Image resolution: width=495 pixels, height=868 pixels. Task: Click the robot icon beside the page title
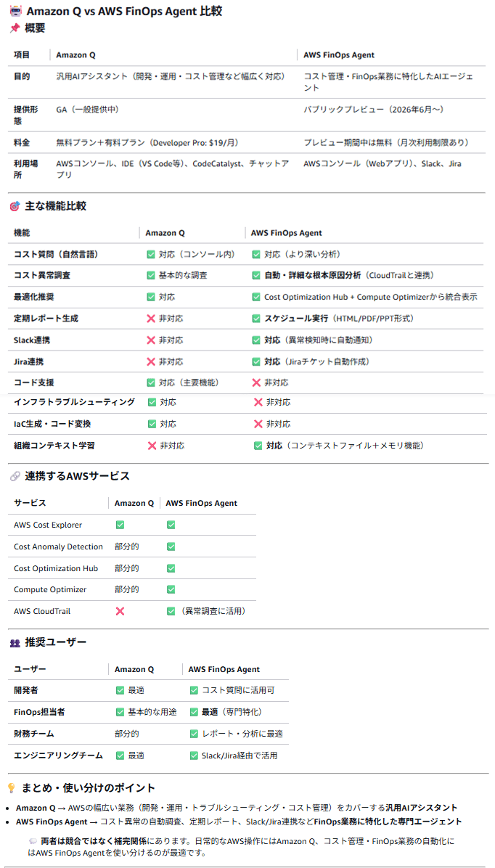coord(15,10)
